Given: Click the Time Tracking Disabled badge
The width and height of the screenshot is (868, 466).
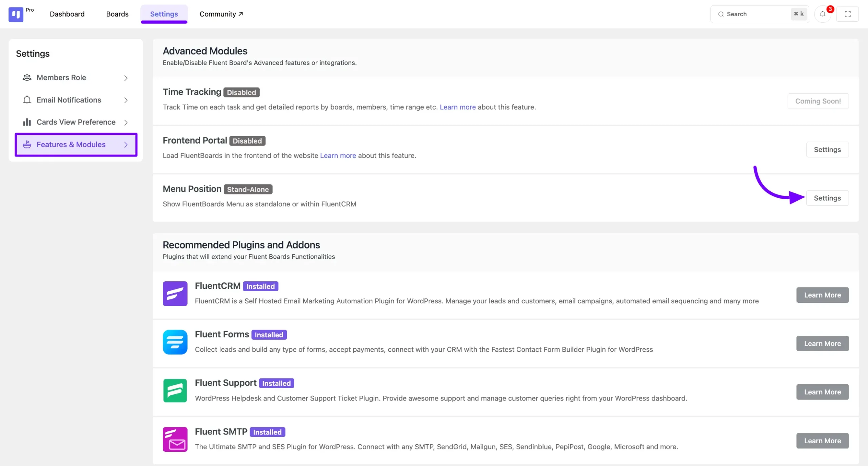Looking at the screenshot, I should click(241, 92).
